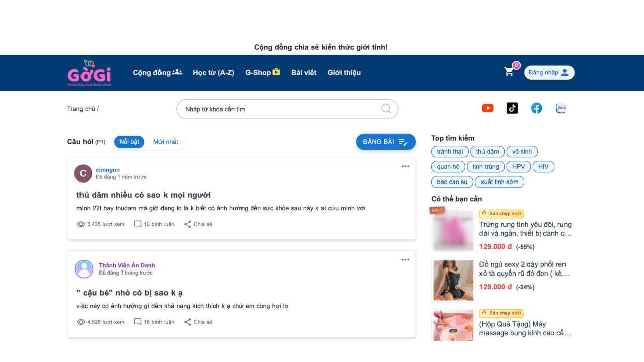Click the sexy pajamas product thumbnail
The image size is (644, 362).
click(452, 280)
